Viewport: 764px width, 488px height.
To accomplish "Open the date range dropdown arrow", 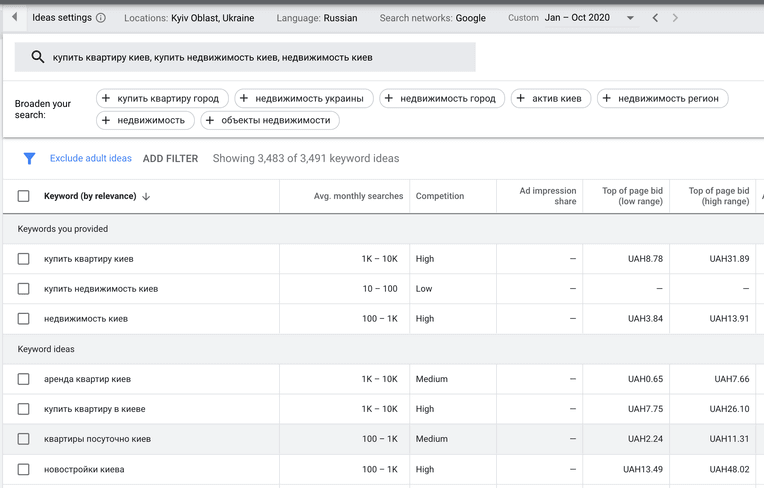I will click(x=630, y=18).
